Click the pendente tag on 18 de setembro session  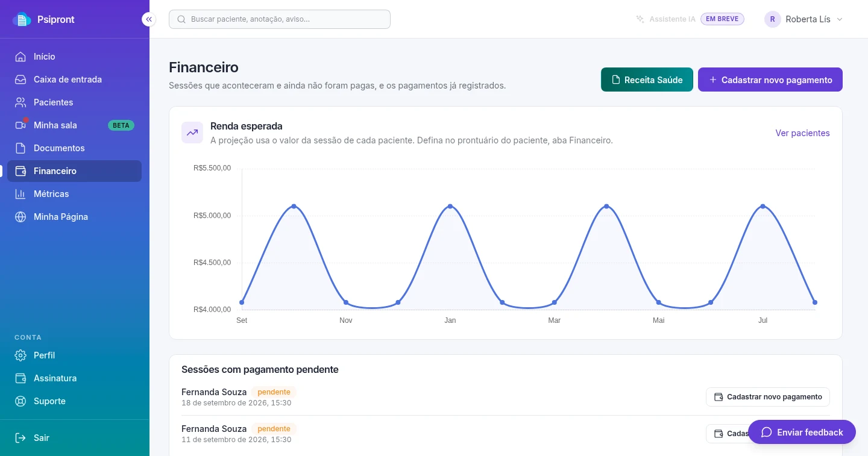pos(274,392)
